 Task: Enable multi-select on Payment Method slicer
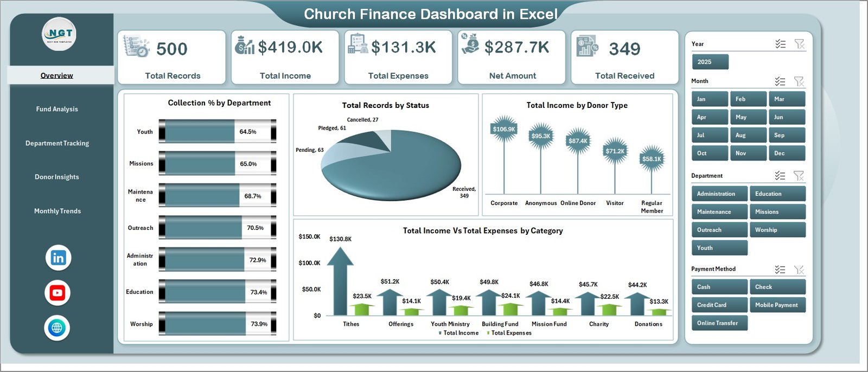pyautogui.click(x=780, y=270)
